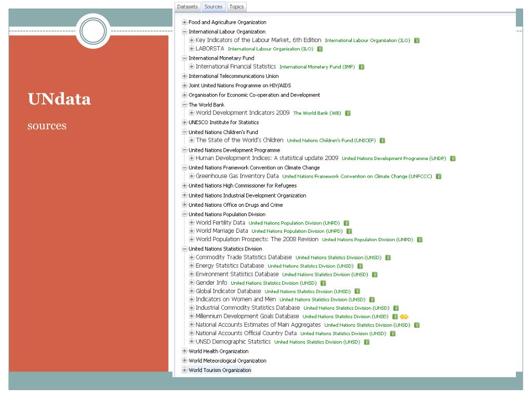
Task: Collapse International Labour Organization node
Action: tap(184, 32)
